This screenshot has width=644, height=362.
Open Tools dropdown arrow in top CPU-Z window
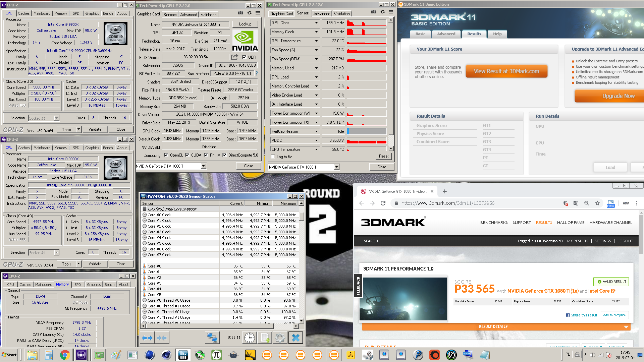pyautogui.click(x=78, y=129)
